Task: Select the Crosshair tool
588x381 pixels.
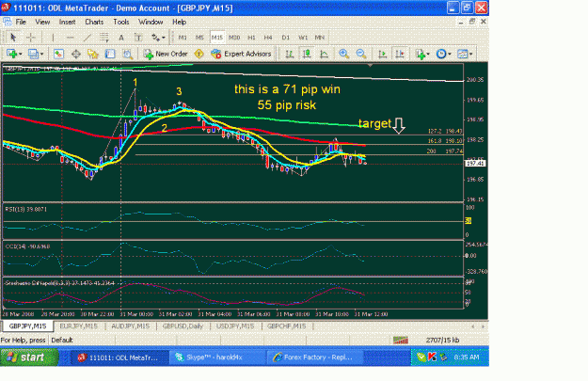Action: 31,38
